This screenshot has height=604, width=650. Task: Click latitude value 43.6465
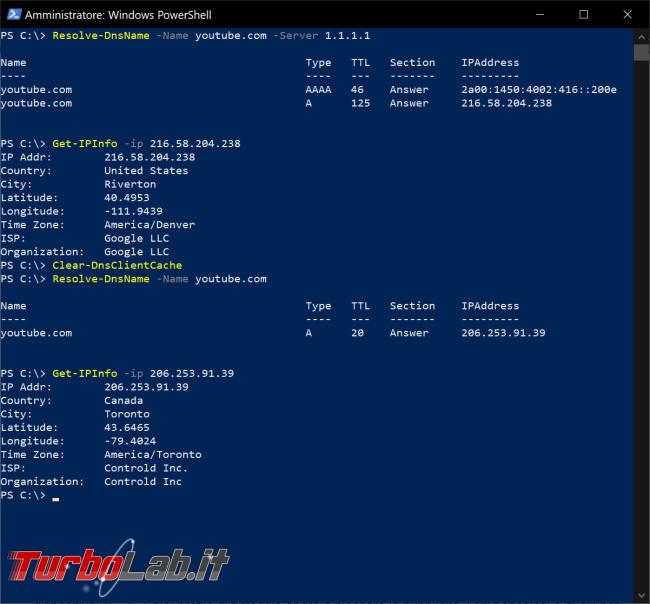click(x=127, y=427)
